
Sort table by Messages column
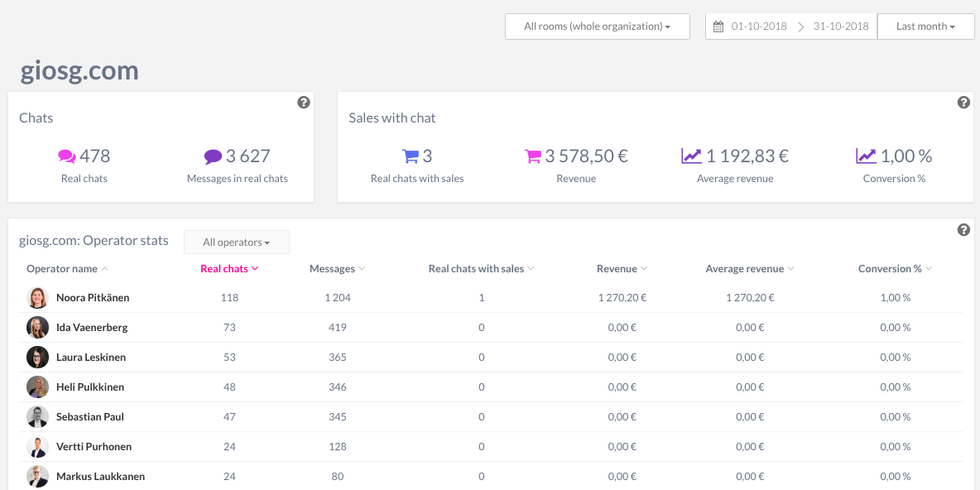pos(338,269)
